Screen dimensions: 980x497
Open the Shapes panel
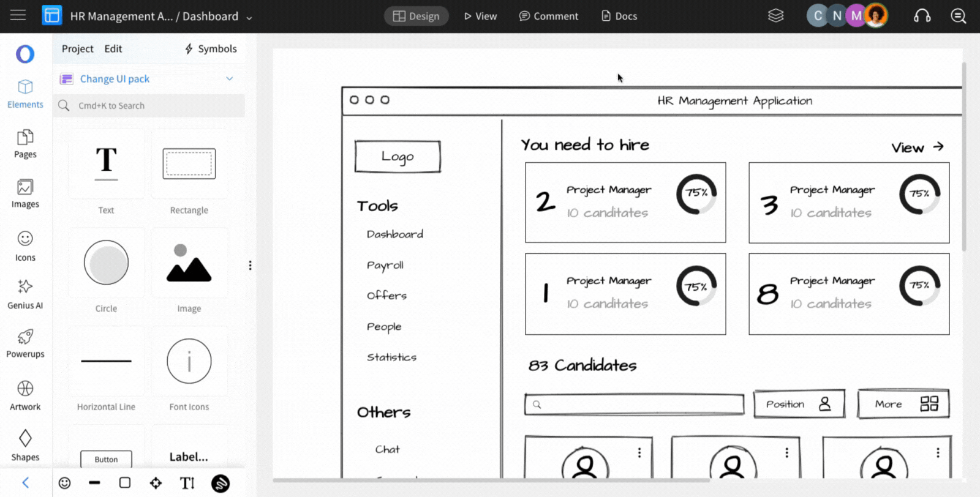click(x=25, y=446)
